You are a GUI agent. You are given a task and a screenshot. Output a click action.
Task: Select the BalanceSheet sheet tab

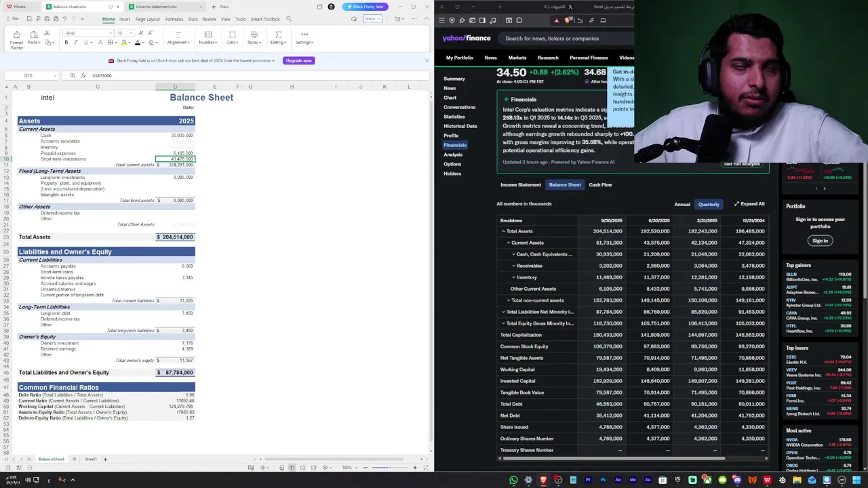point(52,459)
